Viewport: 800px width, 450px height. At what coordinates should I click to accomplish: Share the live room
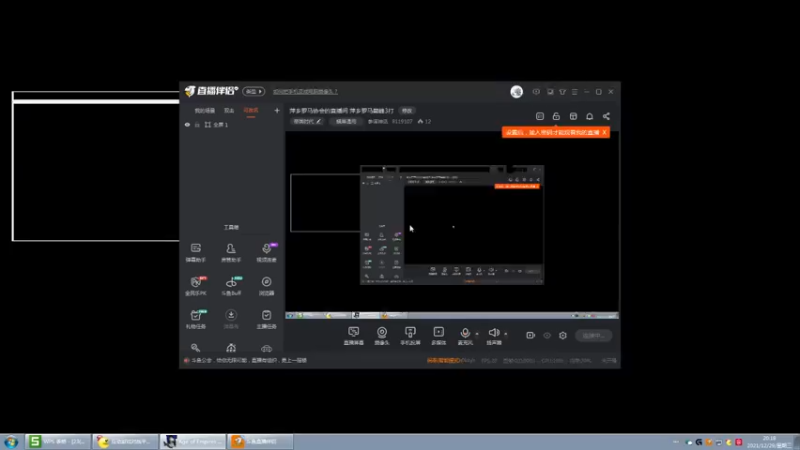(x=606, y=116)
